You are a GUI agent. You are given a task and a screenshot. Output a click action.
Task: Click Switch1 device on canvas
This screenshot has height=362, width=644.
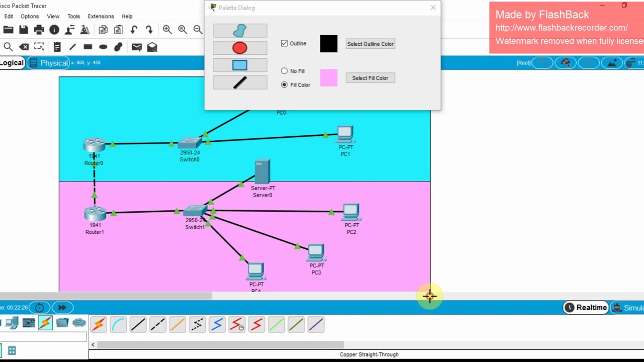tap(195, 211)
